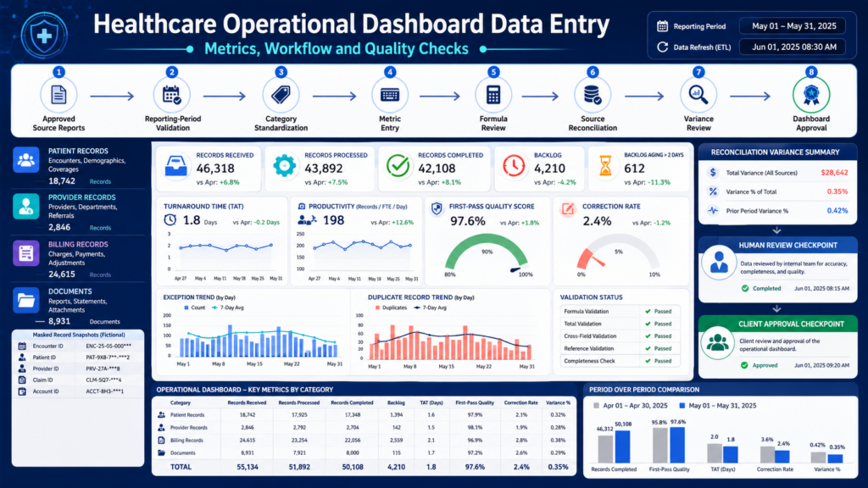The height and width of the screenshot is (488, 868).
Task: Open the Patient Records people icon
Action: tap(26, 160)
